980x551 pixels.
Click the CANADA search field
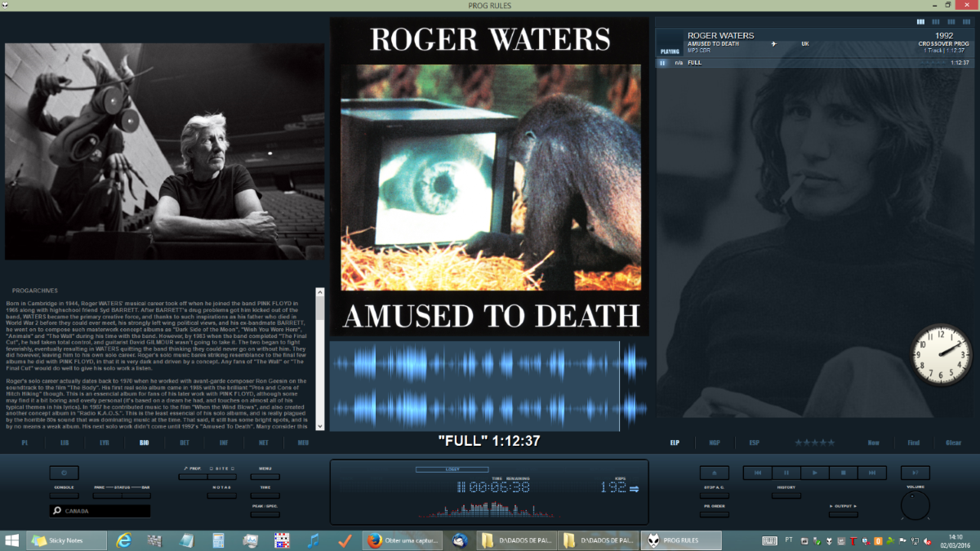(x=100, y=511)
